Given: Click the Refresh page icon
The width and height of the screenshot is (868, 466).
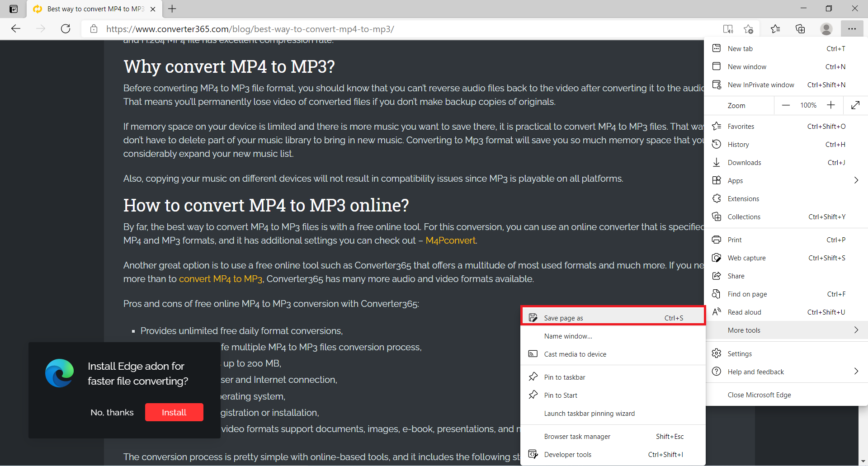Looking at the screenshot, I should [66, 29].
